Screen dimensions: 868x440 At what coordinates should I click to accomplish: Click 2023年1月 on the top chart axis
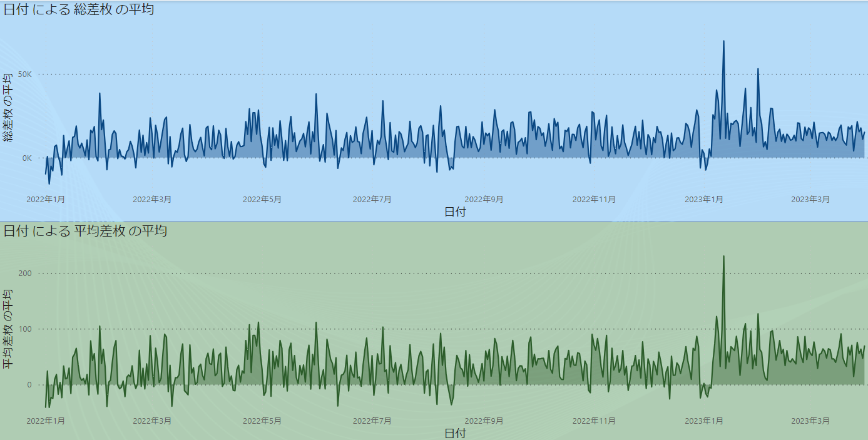[704, 199]
